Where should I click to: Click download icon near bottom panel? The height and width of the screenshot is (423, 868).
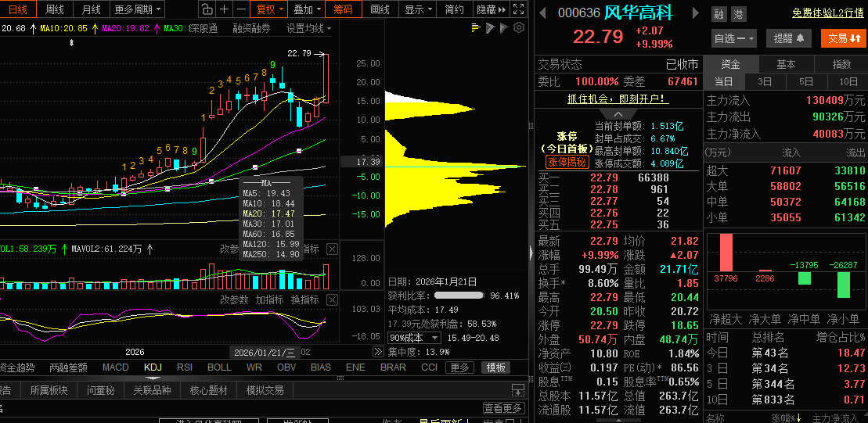[518, 390]
